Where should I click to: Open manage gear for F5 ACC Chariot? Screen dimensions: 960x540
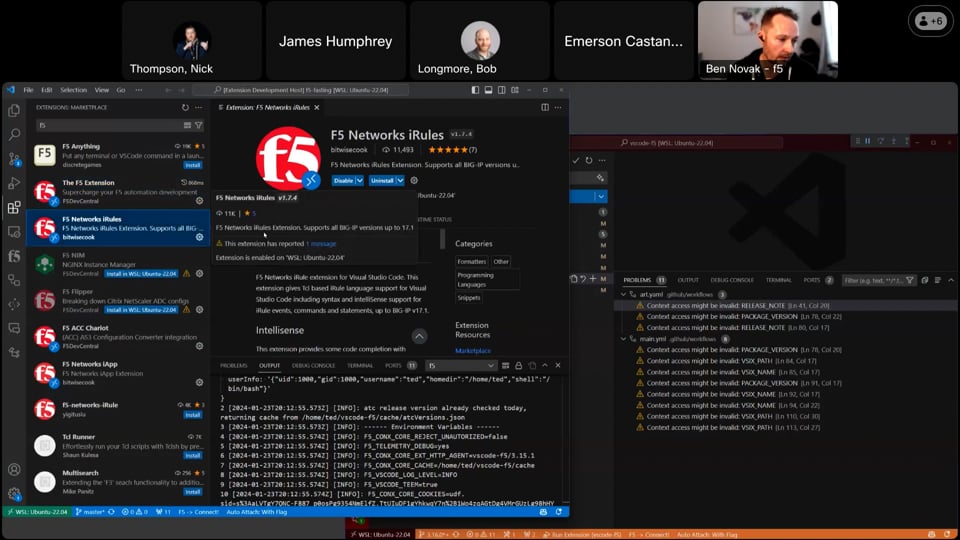pos(200,346)
